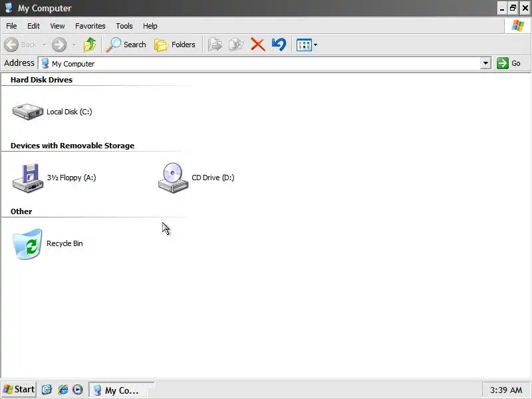This screenshot has width=532, height=399.
Task: Open the Search pane
Action: [x=126, y=45]
